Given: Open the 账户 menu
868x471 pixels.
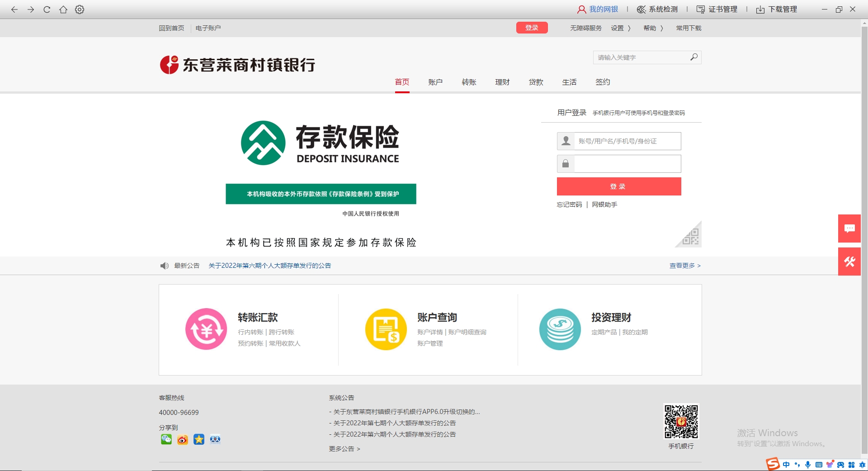Looking at the screenshot, I should [435, 82].
